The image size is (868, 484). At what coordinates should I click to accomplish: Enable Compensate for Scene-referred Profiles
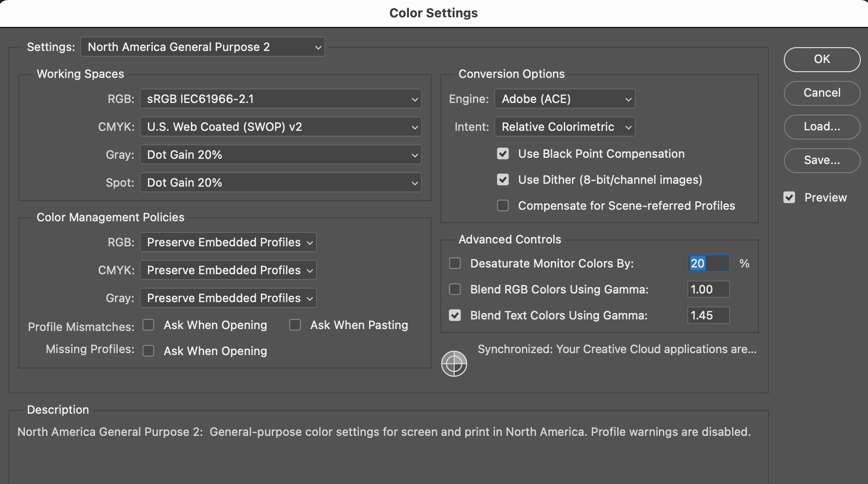click(503, 205)
